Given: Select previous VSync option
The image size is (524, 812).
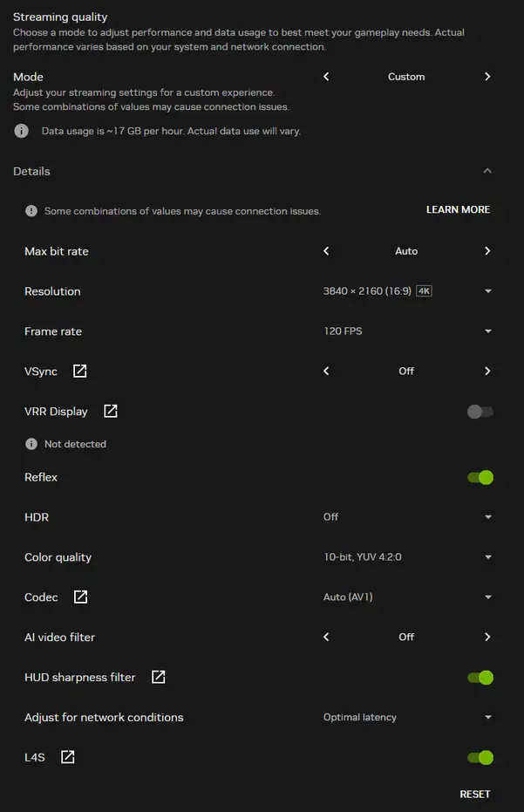Looking at the screenshot, I should (x=326, y=371).
